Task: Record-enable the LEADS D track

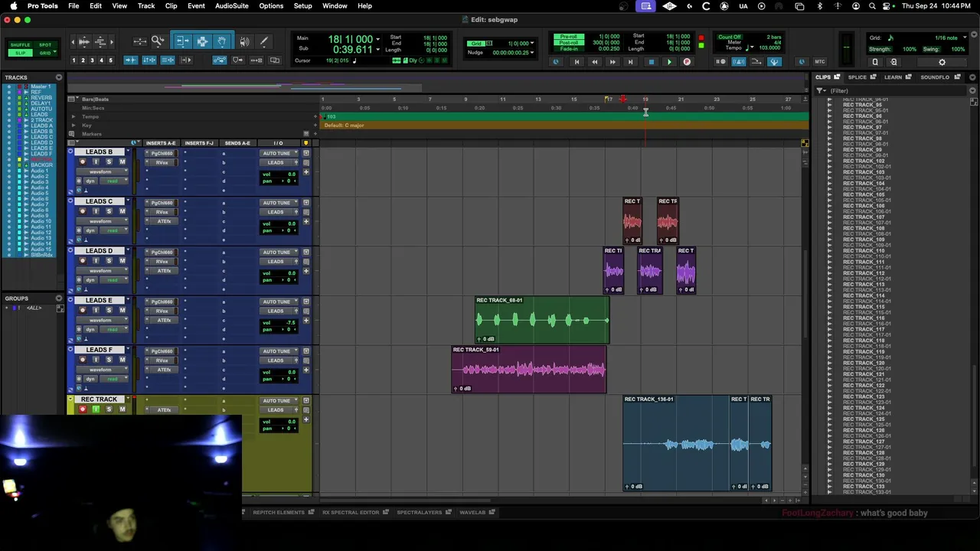Action: (83, 261)
